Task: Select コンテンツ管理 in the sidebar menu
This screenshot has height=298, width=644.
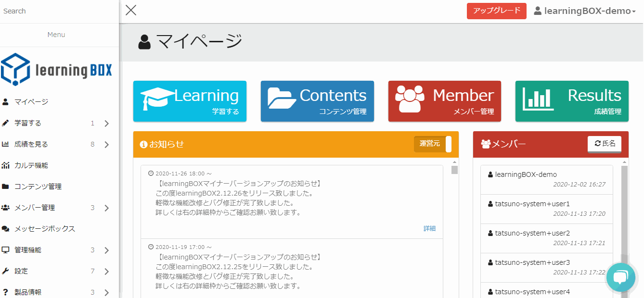Action: tap(38, 186)
